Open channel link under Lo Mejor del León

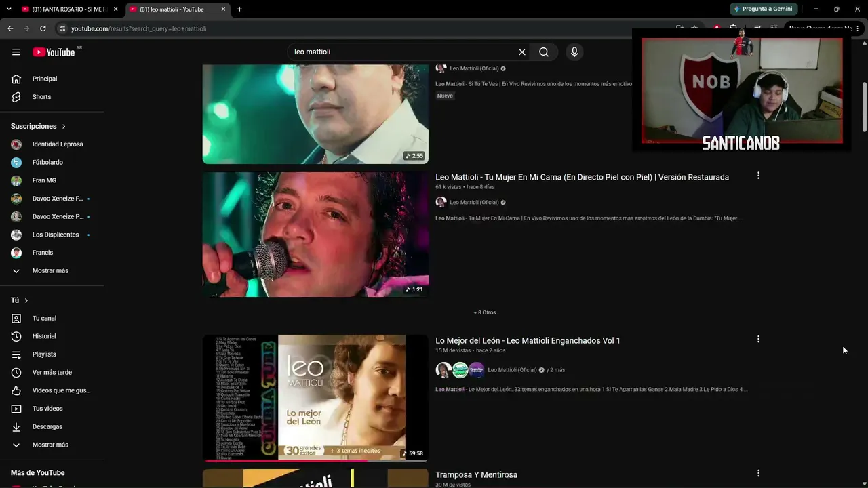tap(512, 370)
